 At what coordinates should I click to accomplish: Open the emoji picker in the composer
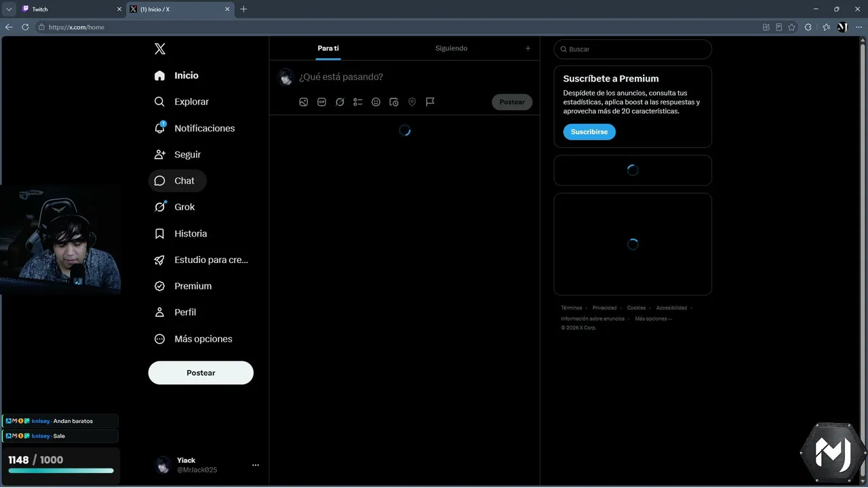tap(376, 102)
